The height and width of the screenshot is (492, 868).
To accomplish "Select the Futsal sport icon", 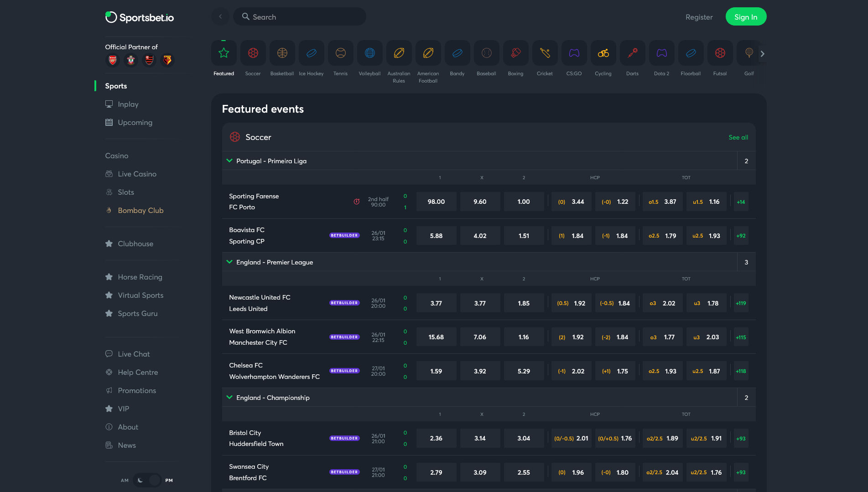I will [720, 53].
